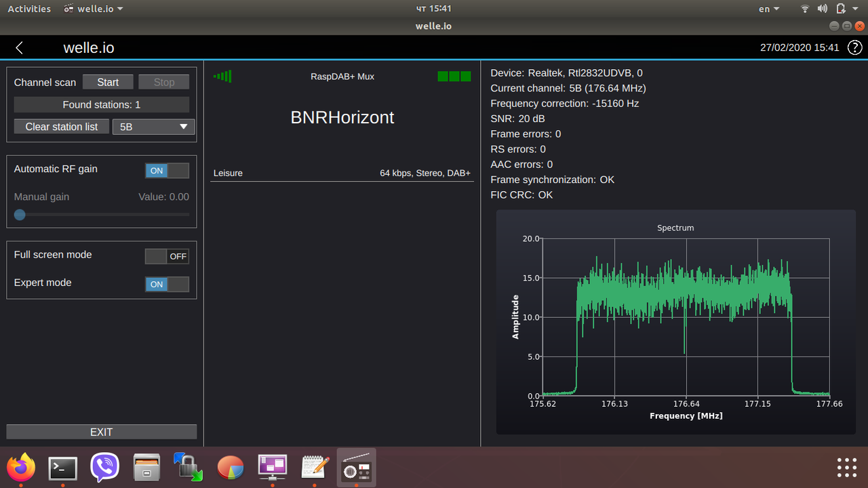Open the 'en' input language menu
Viewport: 868px width, 488px height.
(768, 9)
